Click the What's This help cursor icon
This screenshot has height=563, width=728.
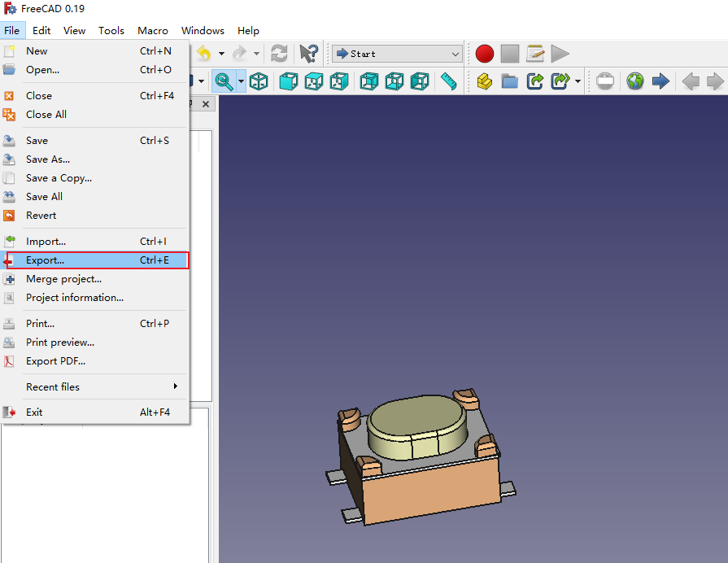coord(309,54)
